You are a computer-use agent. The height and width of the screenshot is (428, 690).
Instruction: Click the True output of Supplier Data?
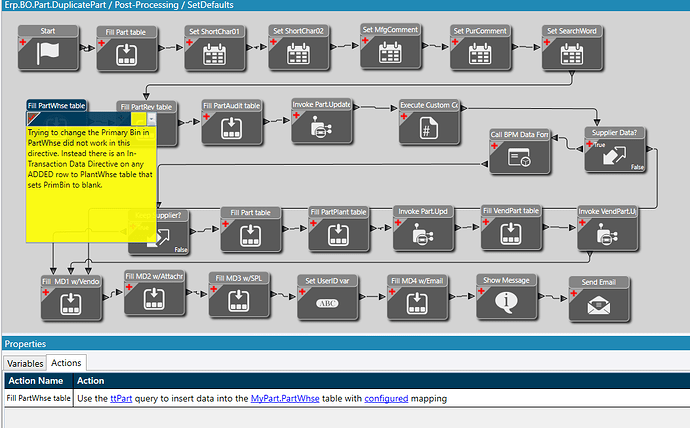click(599, 145)
